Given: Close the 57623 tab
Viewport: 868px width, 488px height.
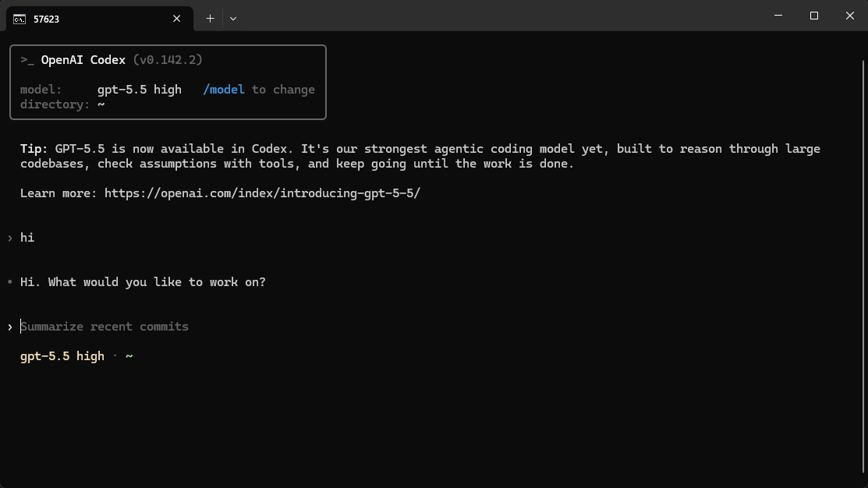Looking at the screenshot, I should pyautogui.click(x=176, y=19).
